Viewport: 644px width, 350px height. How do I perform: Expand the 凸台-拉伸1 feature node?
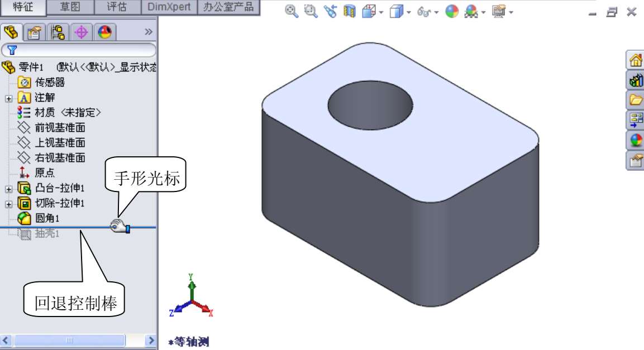[8, 189]
